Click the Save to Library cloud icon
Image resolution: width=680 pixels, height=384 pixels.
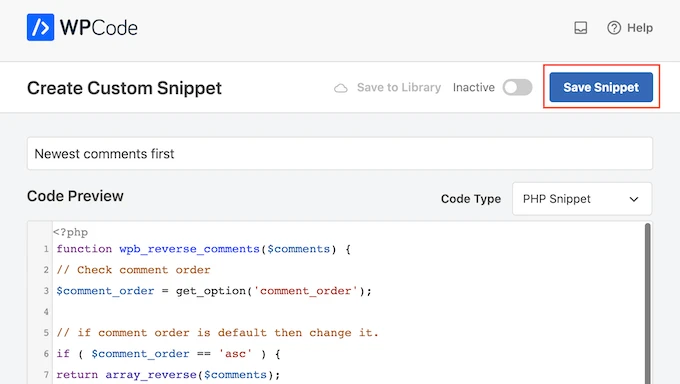point(341,88)
